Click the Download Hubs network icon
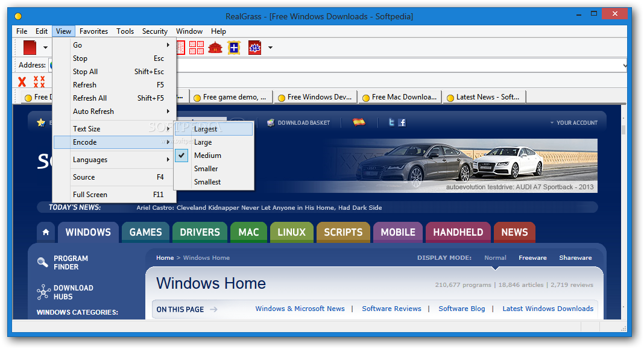Image resolution: width=644 pixels, height=349 pixels. coord(43,292)
